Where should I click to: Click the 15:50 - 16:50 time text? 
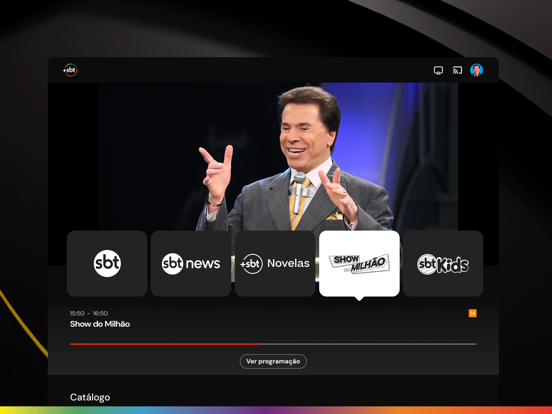click(89, 313)
